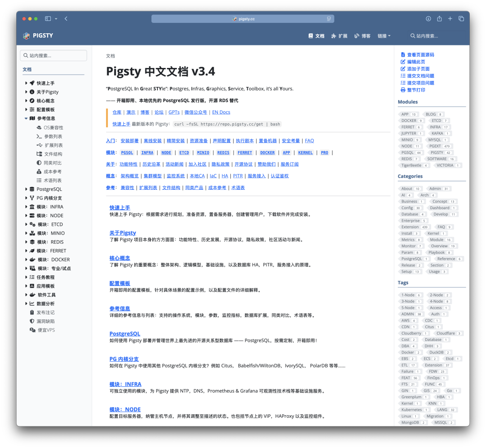The height and width of the screenshot is (448, 486).
Task: Show tab overview icon in Safari
Action: pyautogui.click(x=461, y=18)
